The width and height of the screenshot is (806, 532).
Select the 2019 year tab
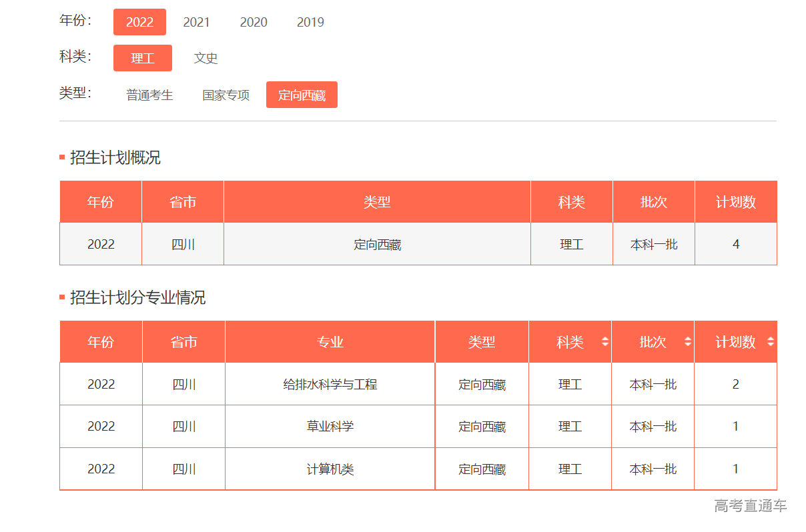pyautogui.click(x=310, y=22)
